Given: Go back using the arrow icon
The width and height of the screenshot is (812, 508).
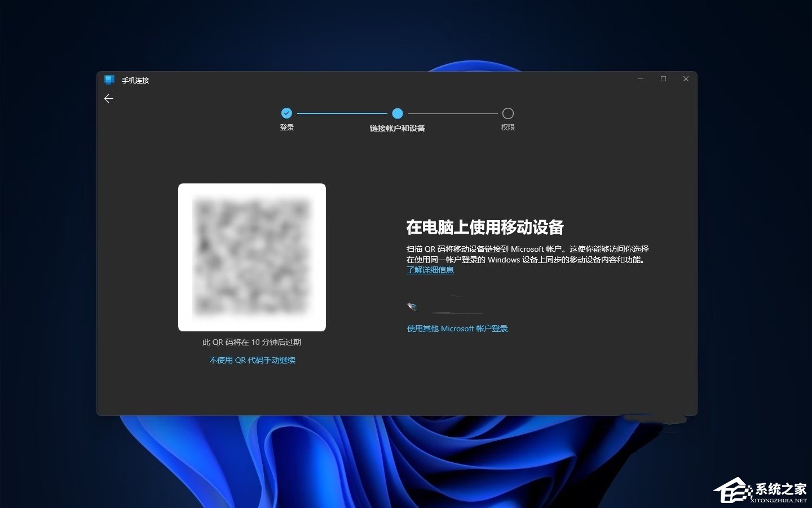Looking at the screenshot, I should tap(109, 98).
